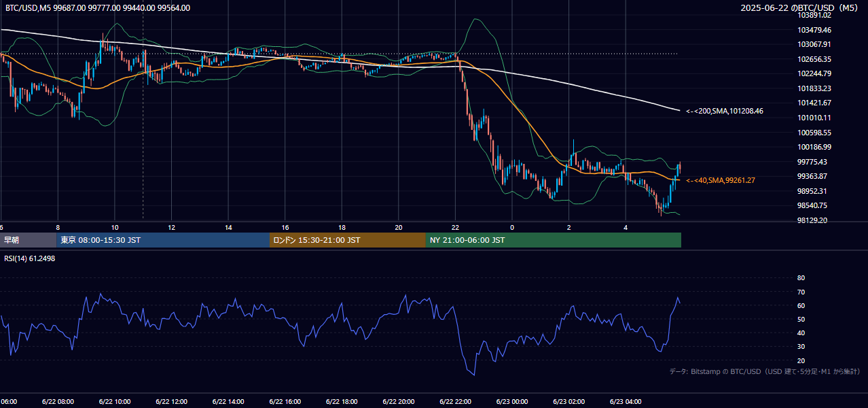Click price axis label 102656.35
The image size is (868, 408).
point(814,59)
